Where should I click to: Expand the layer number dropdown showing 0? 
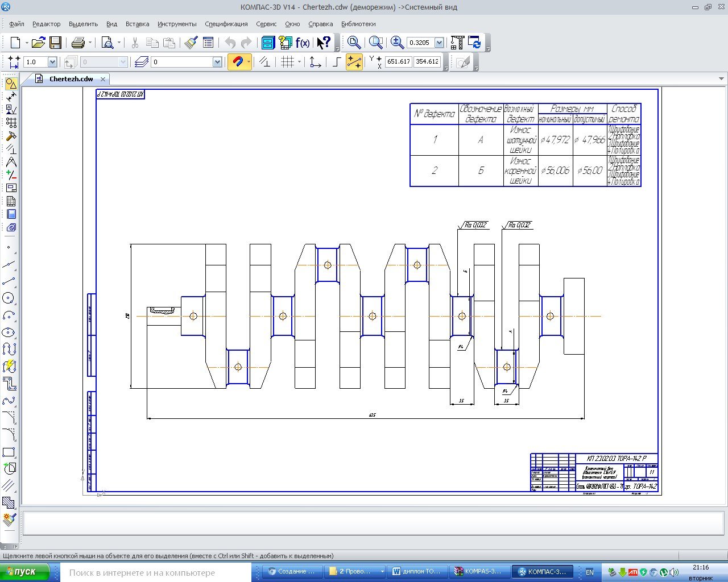point(217,62)
